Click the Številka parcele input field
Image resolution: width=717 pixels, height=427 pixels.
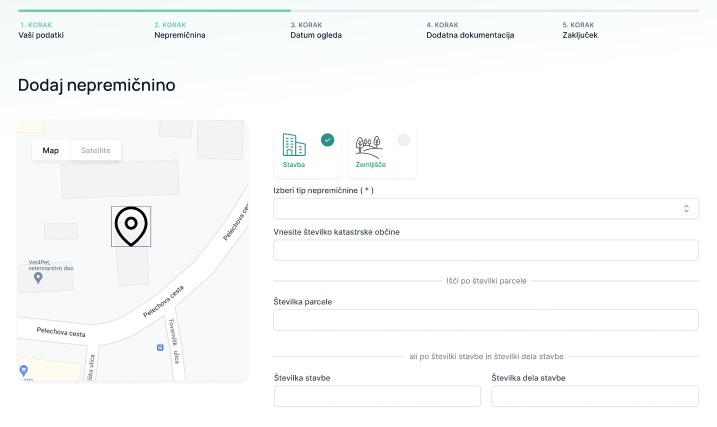tap(485, 320)
